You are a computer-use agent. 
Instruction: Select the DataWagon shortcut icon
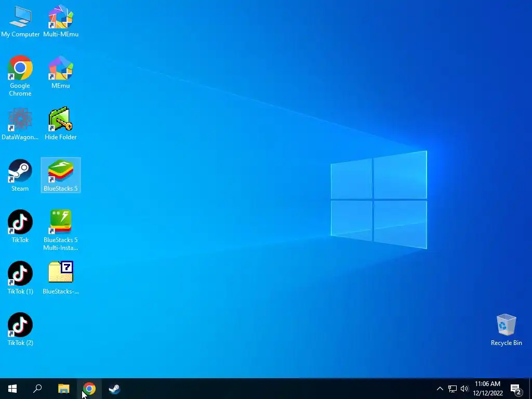(x=20, y=124)
